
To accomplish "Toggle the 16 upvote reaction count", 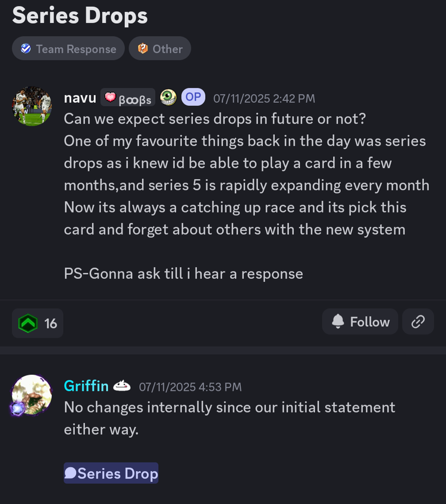I will coord(37,323).
